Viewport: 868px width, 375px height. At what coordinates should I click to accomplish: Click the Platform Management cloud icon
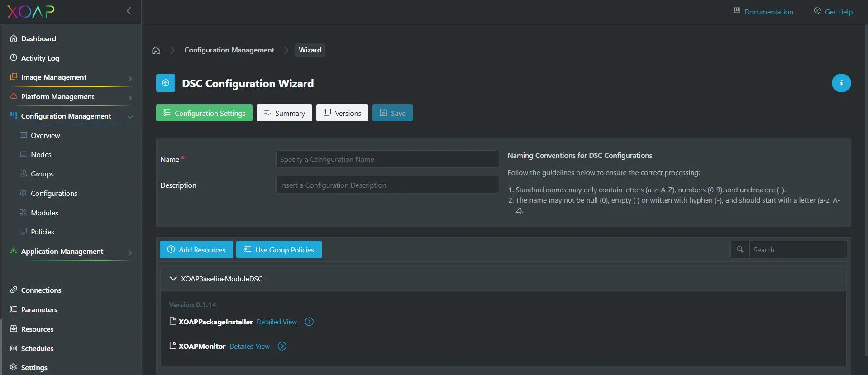[x=14, y=96]
